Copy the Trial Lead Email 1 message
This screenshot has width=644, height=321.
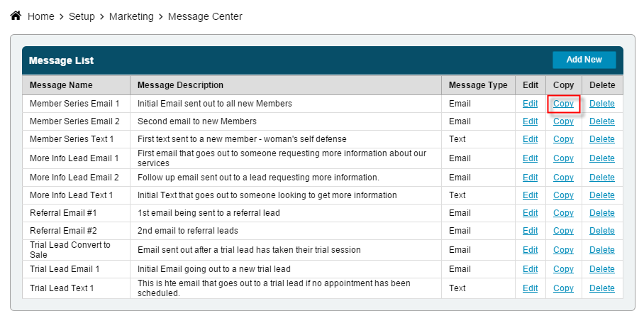(563, 269)
